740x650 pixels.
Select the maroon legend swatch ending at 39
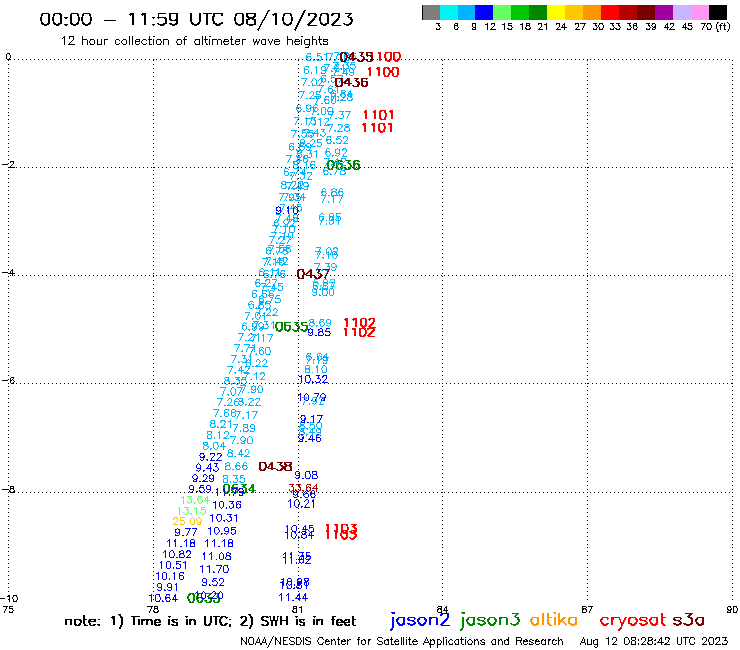click(x=646, y=12)
